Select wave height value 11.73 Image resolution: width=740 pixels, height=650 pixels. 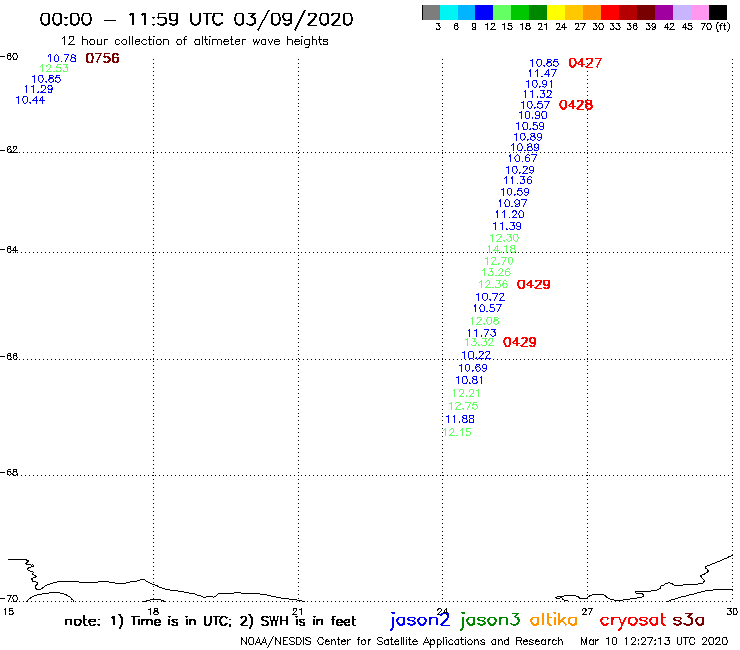(481, 333)
